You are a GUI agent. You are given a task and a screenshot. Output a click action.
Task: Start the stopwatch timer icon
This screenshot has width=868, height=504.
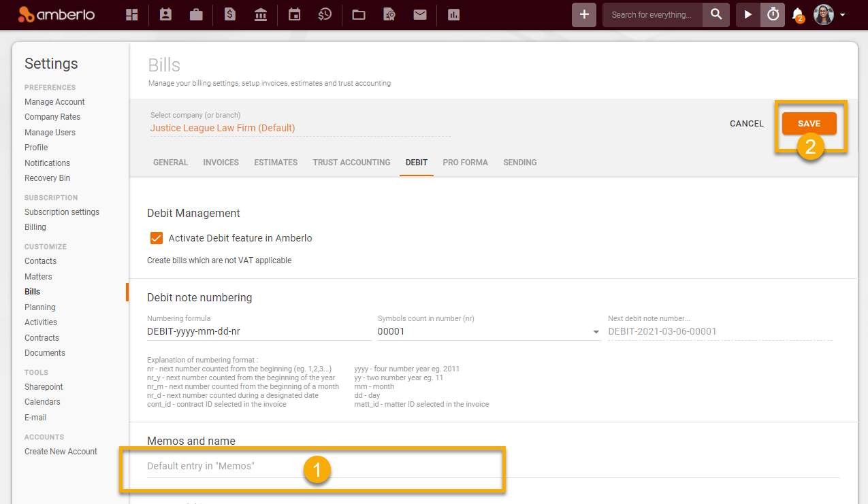point(772,14)
